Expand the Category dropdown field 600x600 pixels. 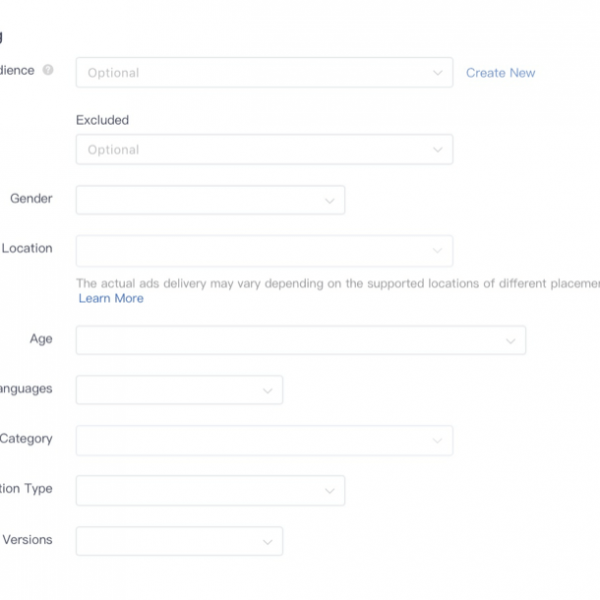[264, 440]
